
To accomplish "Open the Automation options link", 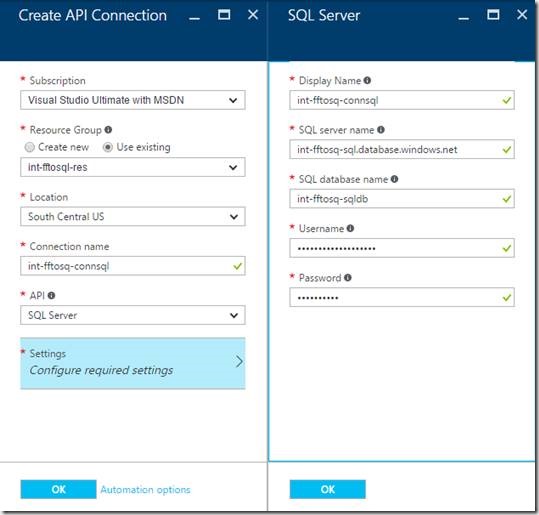I will tap(145, 490).
